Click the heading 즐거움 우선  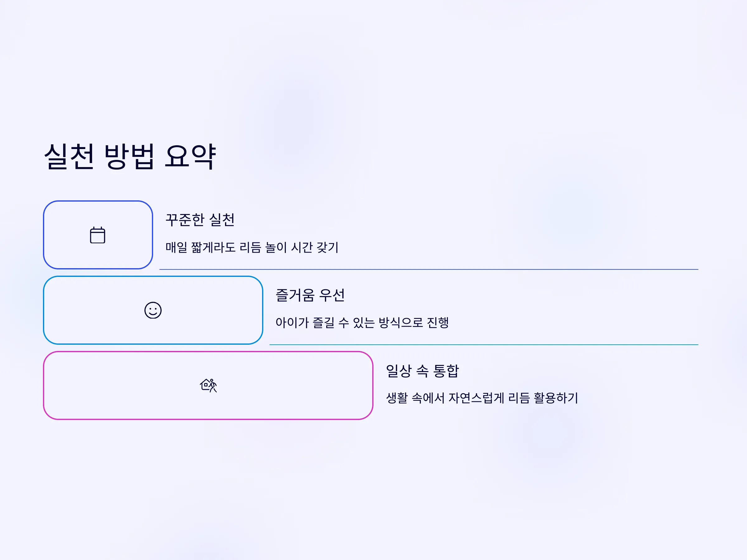(x=310, y=295)
